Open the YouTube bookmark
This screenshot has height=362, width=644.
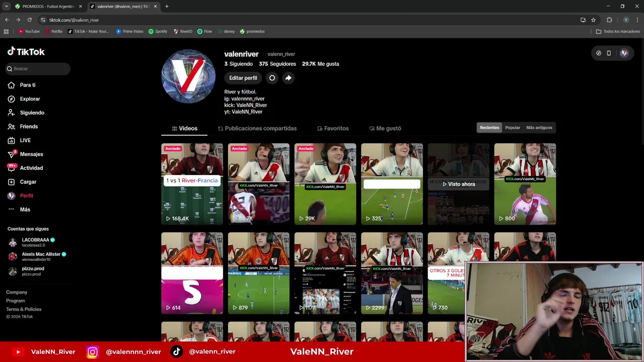pyautogui.click(x=29, y=31)
